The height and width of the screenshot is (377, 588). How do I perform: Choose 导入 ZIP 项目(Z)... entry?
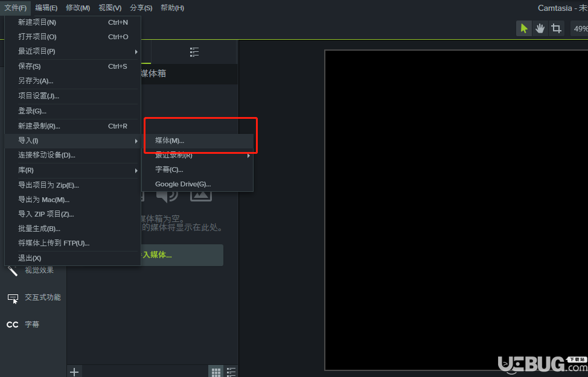click(x=73, y=214)
